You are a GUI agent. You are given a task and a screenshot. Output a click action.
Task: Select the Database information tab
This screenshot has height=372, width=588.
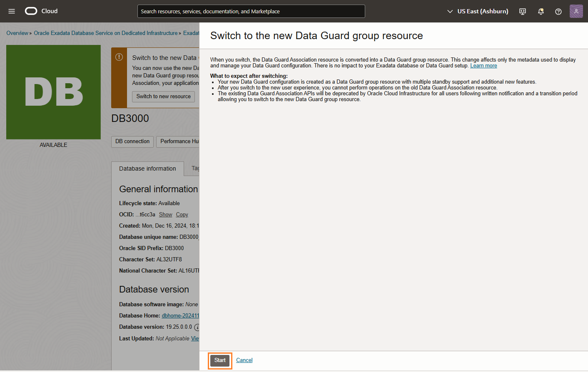pyautogui.click(x=147, y=169)
